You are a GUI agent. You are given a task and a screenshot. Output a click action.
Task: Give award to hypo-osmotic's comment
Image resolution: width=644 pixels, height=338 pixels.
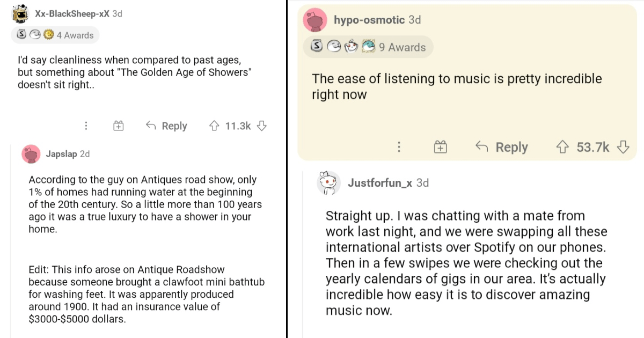440,147
